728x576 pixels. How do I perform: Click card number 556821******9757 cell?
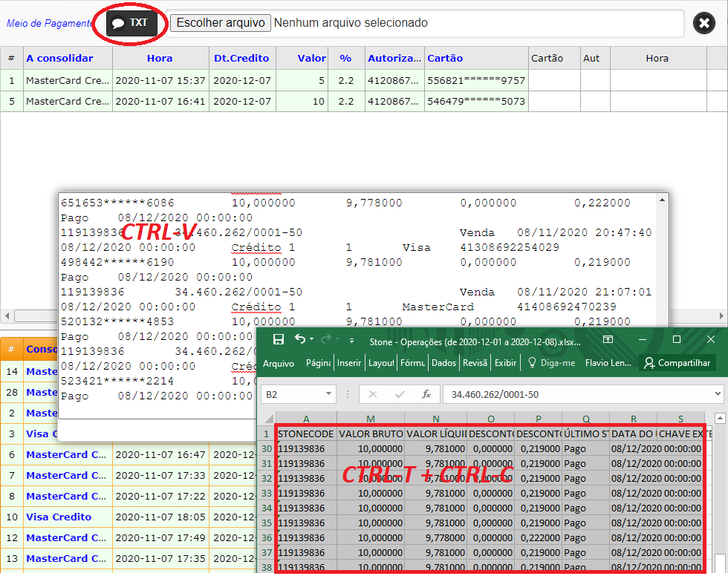pyautogui.click(x=476, y=81)
